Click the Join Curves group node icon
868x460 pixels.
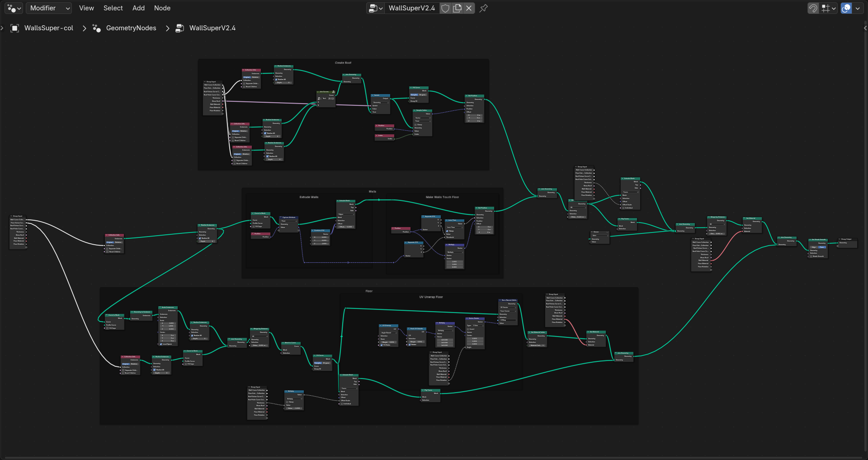[334, 92]
